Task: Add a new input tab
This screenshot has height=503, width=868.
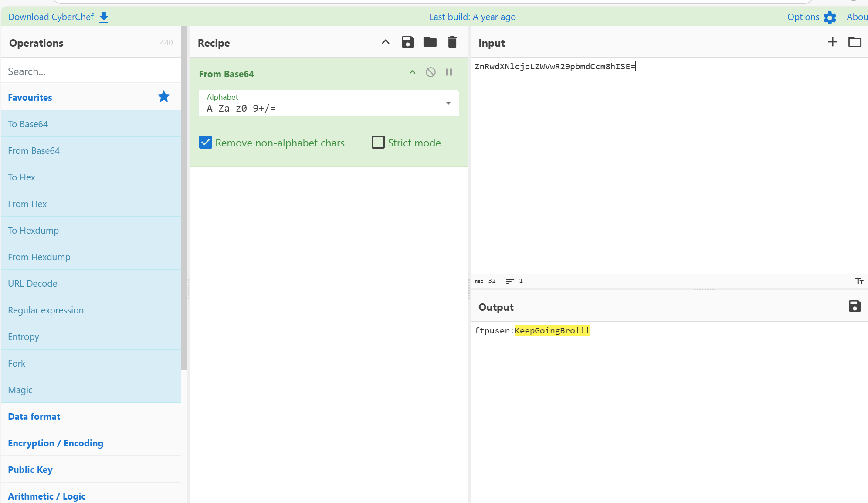Action: pos(832,42)
